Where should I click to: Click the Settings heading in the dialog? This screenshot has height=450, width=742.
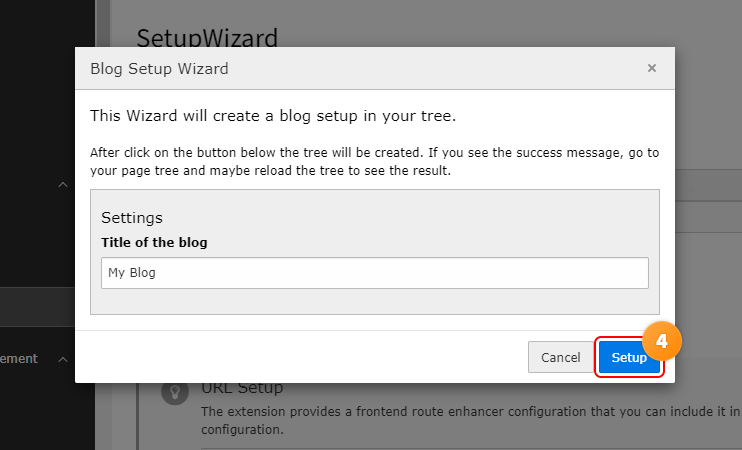tap(132, 217)
